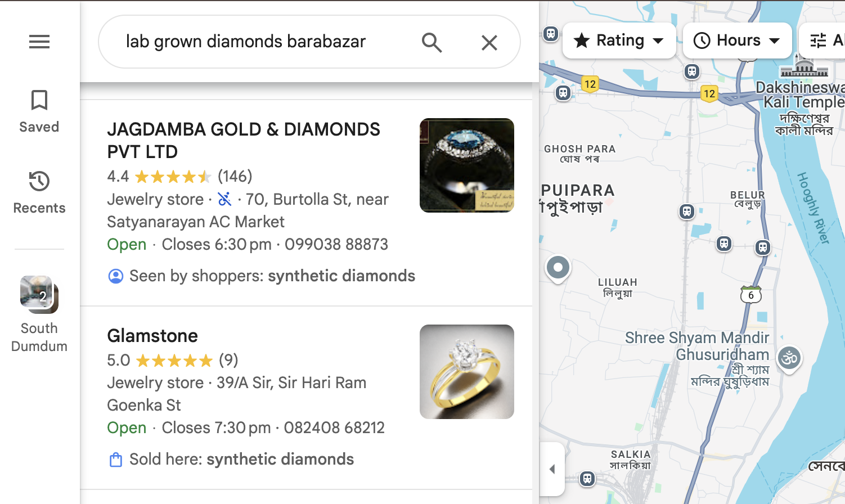The height and width of the screenshot is (504, 845).
Task: Click the highway 6 route shield
Action: click(751, 295)
